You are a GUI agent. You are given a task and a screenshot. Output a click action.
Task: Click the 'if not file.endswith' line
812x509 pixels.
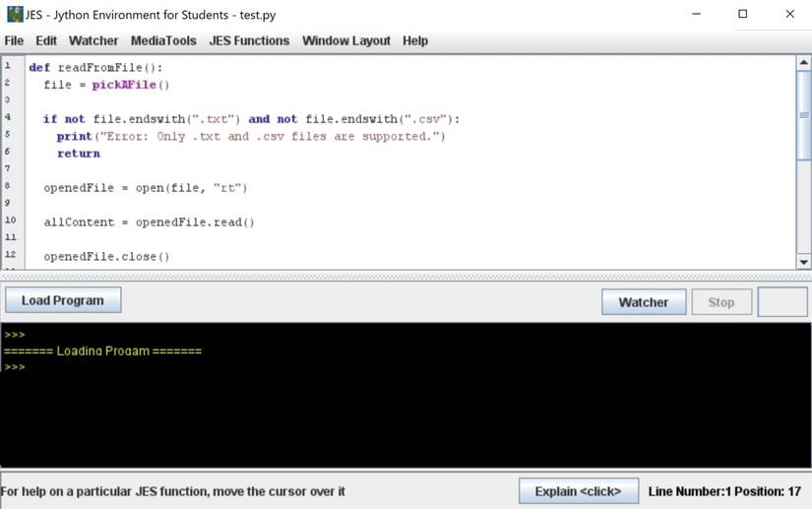251,119
